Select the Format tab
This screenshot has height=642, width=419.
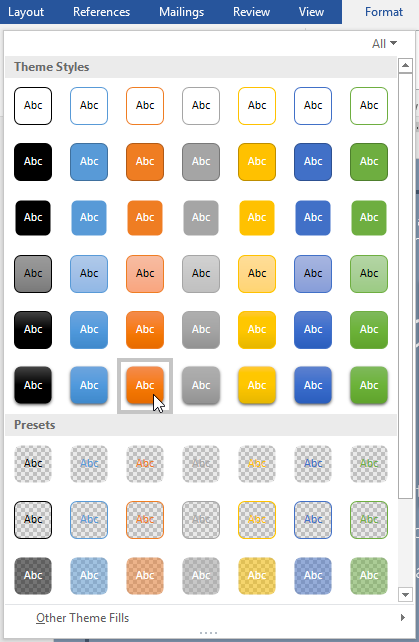(384, 12)
